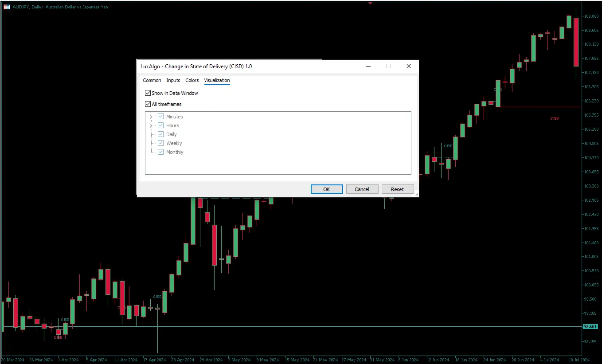Screen dimensions: 602x364
Task: Click the 100.530 price axis label
Action: pos(591,271)
